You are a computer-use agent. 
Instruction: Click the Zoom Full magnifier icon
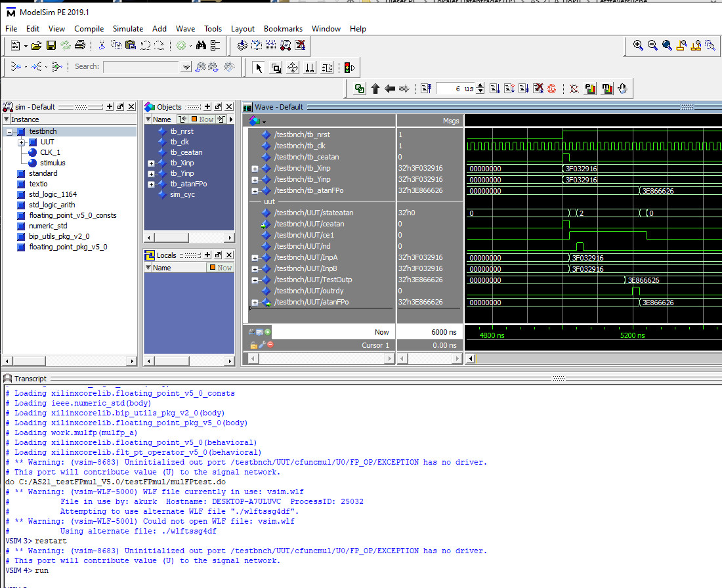pyautogui.click(x=667, y=45)
